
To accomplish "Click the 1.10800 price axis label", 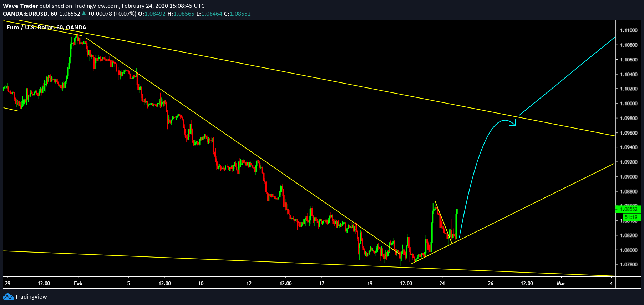I will point(629,45).
